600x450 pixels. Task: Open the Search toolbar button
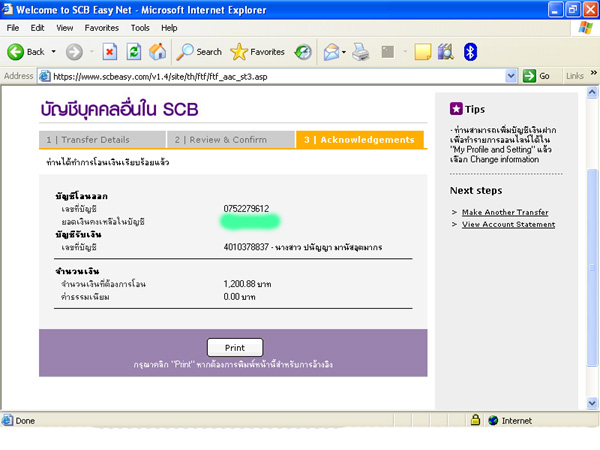click(x=199, y=52)
